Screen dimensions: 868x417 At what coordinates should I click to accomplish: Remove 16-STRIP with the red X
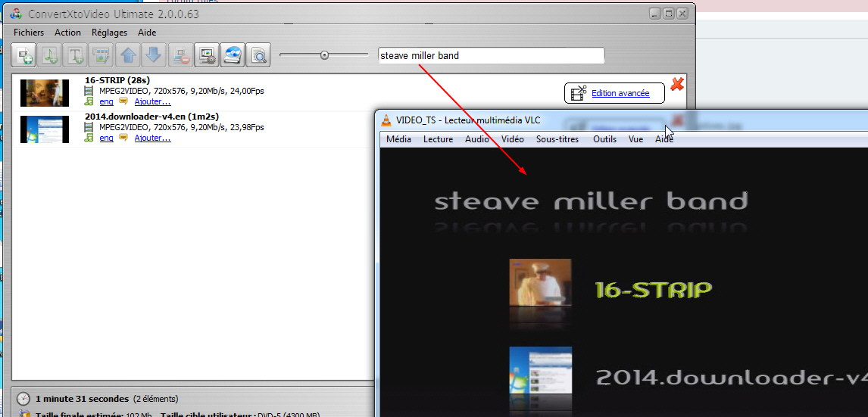pyautogui.click(x=676, y=84)
